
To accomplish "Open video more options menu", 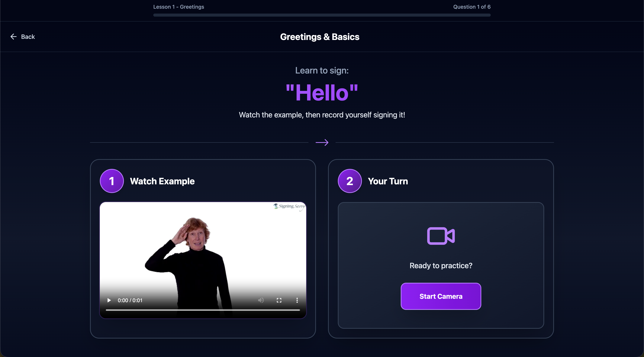I will click(297, 300).
